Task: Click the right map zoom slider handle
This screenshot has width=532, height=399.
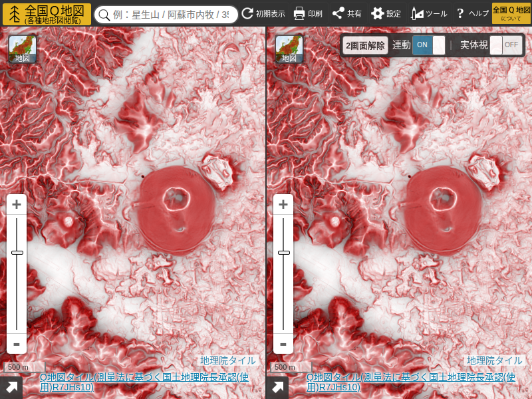Action: click(284, 253)
